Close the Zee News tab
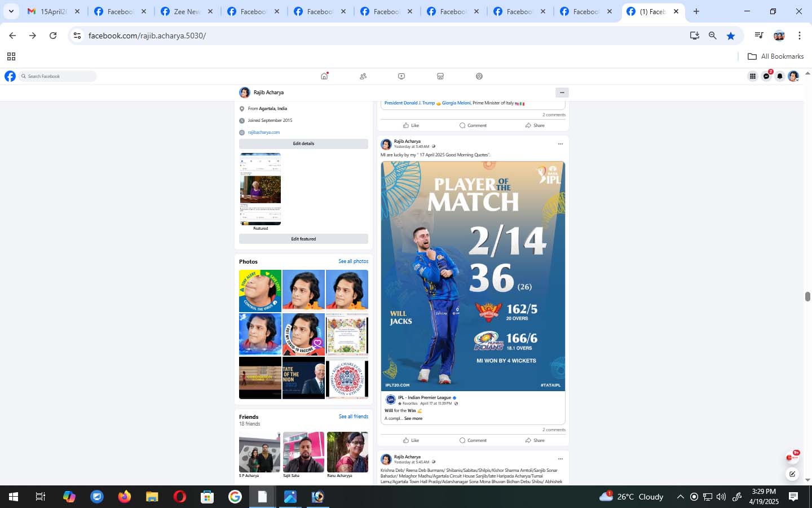The width and height of the screenshot is (812, 508). tap(210, 11)
